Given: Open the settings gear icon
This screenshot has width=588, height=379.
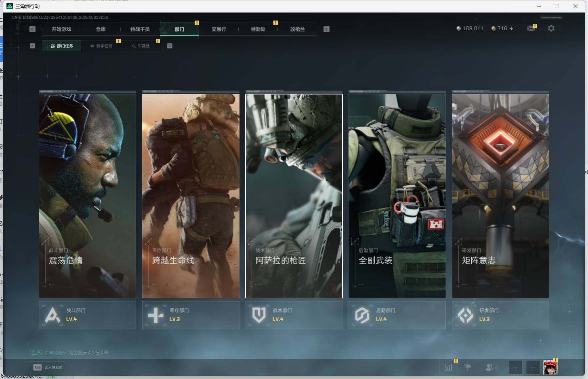Looking at the screenshot, I should tap(551, 28).
